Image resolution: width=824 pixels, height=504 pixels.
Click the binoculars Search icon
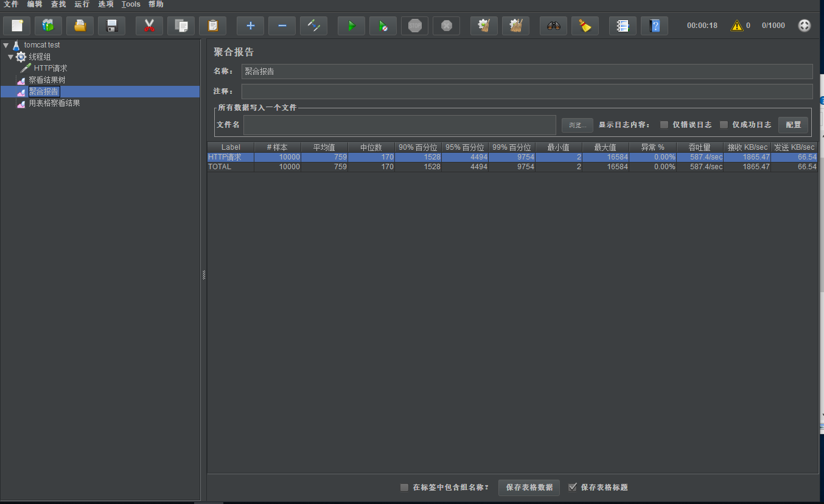(553, 26)
